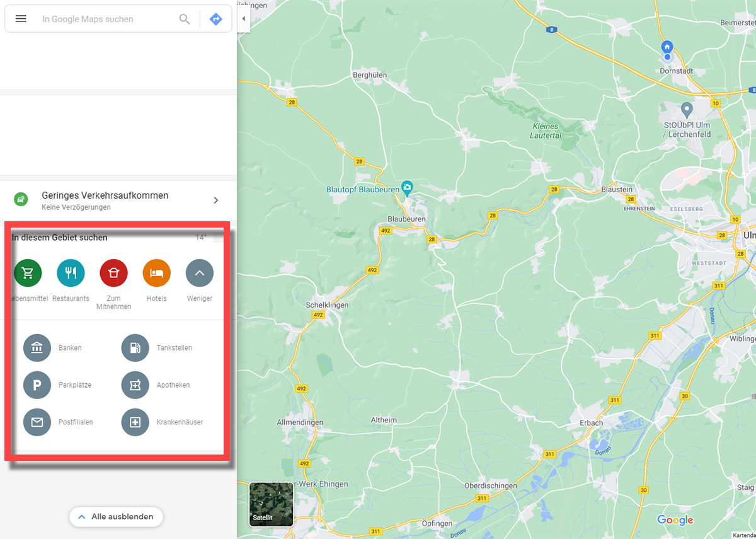Viewport: 756px width, 539px height.
Task: Search for Postfilialen post offices
Action: coord(37,422)
